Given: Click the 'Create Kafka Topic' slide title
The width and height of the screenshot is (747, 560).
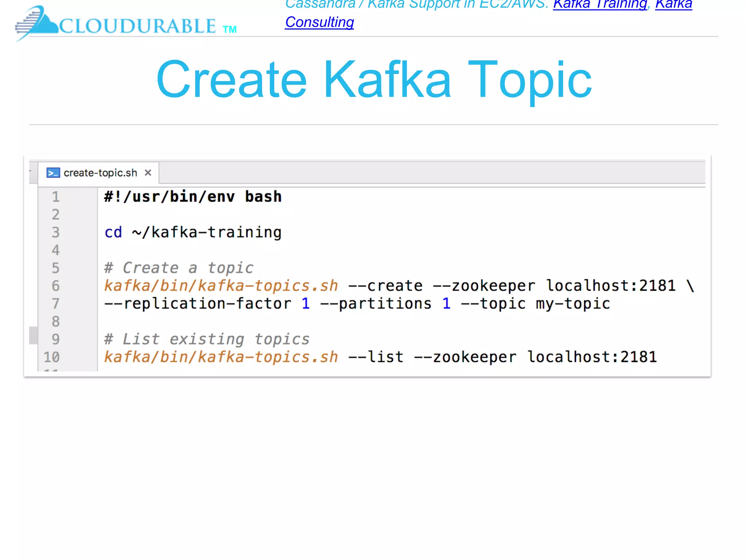Looking at the screenshot, I should [x=374, y=79].
